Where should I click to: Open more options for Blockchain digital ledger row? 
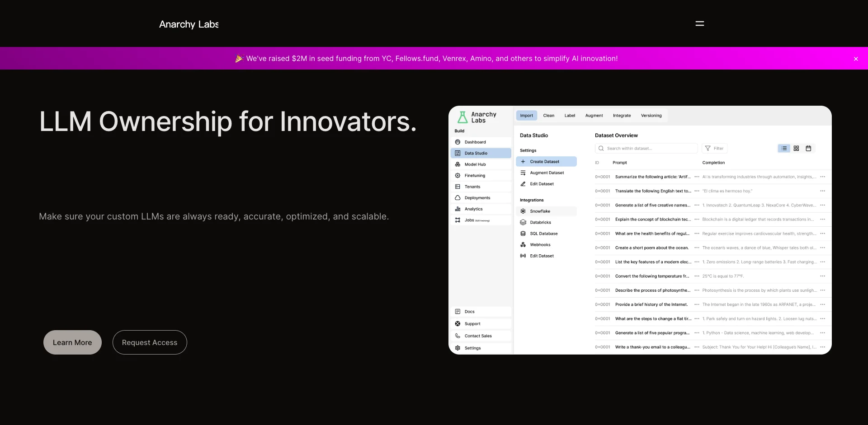coord(822,220)
